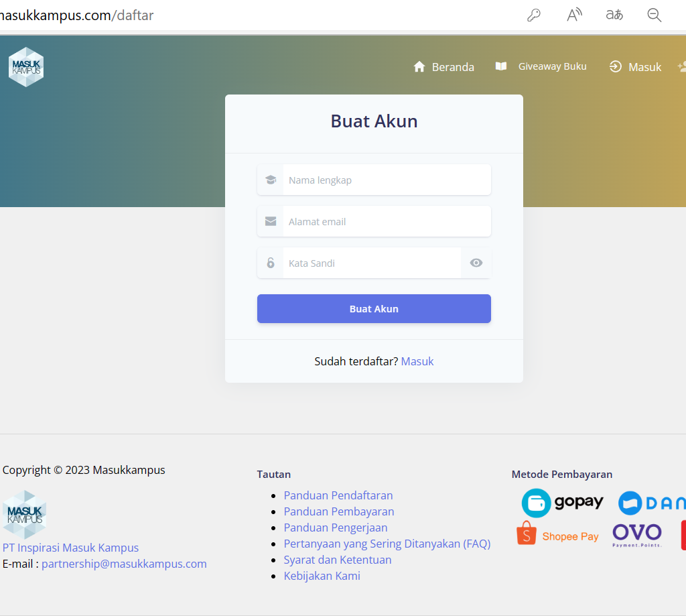The height and width of the screenshot is (616, 686).
Task: Open Pertanyaan yang Sering Ditanyakan (FAQ) link
Action: tap(387, 544)
